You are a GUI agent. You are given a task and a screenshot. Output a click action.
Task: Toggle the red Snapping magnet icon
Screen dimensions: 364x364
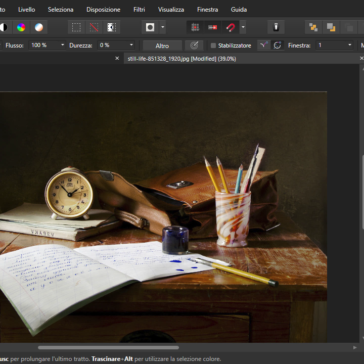[x=230, y=27]
